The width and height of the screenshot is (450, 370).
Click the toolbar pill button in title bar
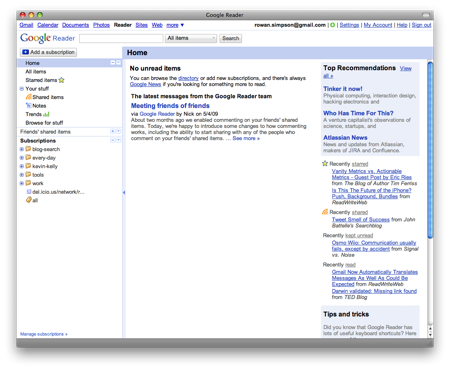[x=426, y=15]
